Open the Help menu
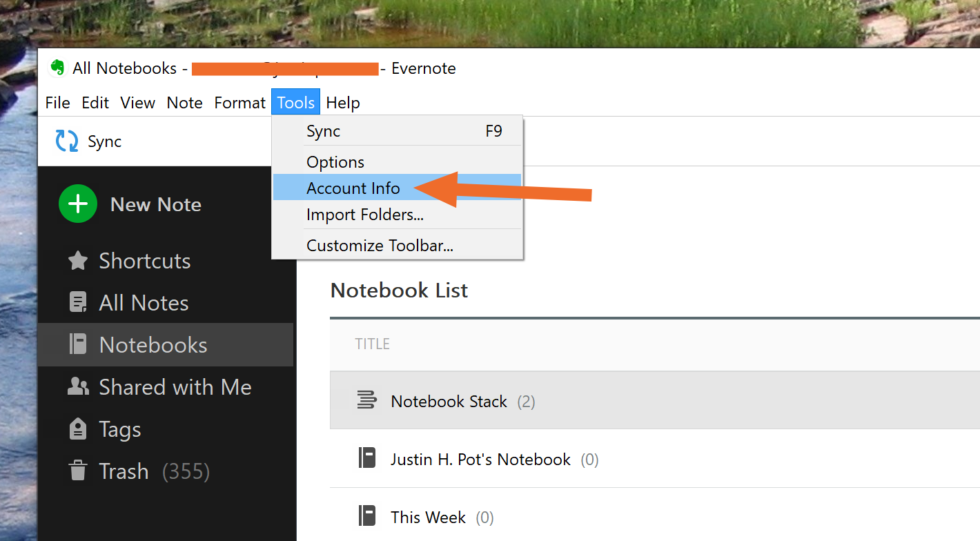Image resolution: width=980 pixels, height=541 pixels. pyautogui.click(x=343, y=103)
